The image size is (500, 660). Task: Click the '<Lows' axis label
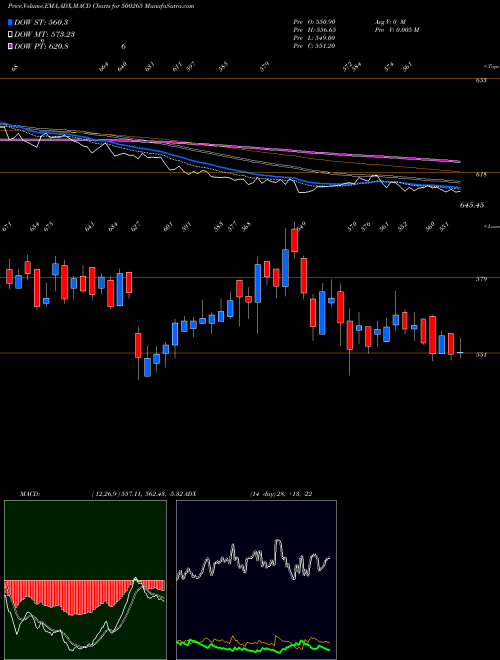[491, 226]
